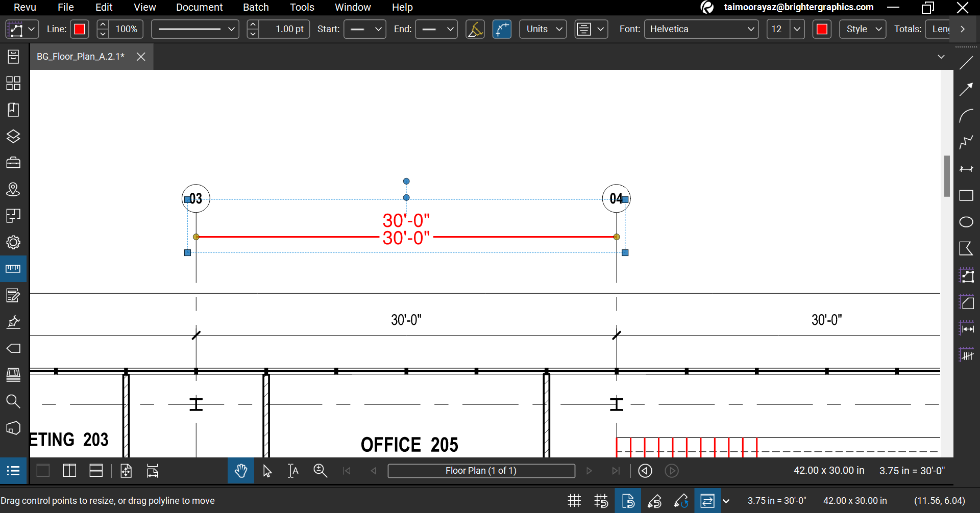Image resolution: width=980 pixels, height=513 pixels.
Task: Open the Start line ending dropdown
Action: (x=364, y=29)
